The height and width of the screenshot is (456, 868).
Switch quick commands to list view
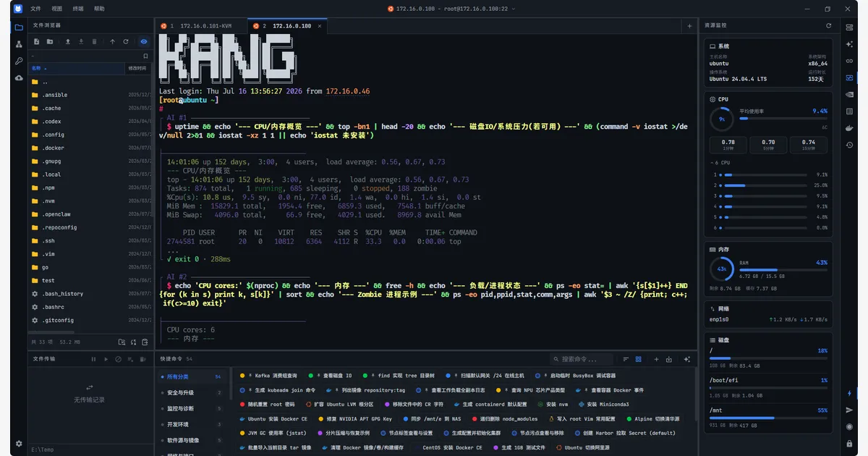pos(626,359)
